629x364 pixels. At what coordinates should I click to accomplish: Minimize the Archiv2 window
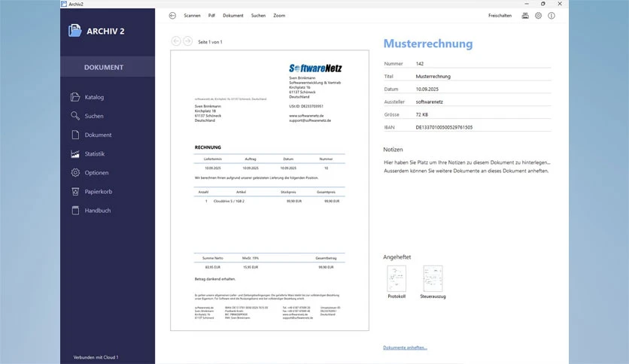coord(527,4)
